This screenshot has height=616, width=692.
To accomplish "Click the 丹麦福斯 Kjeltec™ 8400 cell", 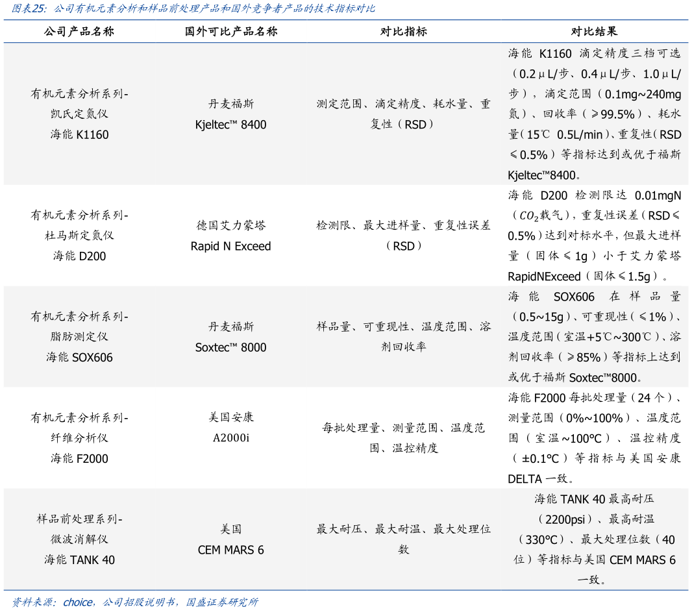I will [231, 114].
